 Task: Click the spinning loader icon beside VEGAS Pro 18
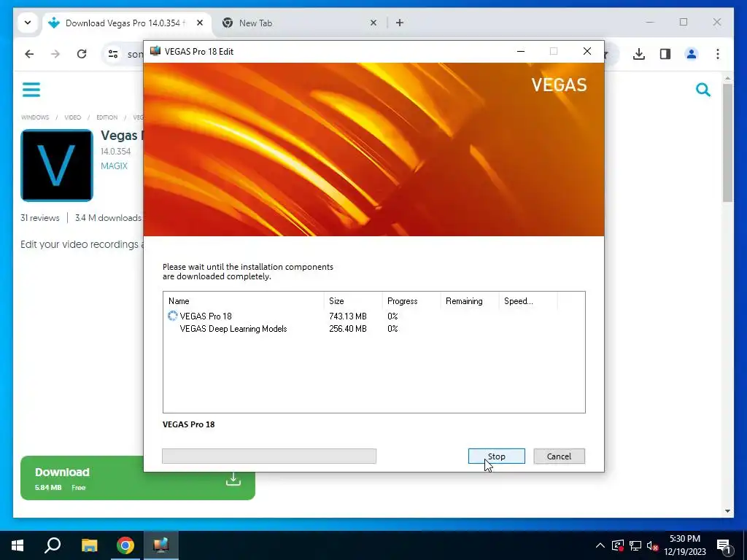(x=172, y=316)
